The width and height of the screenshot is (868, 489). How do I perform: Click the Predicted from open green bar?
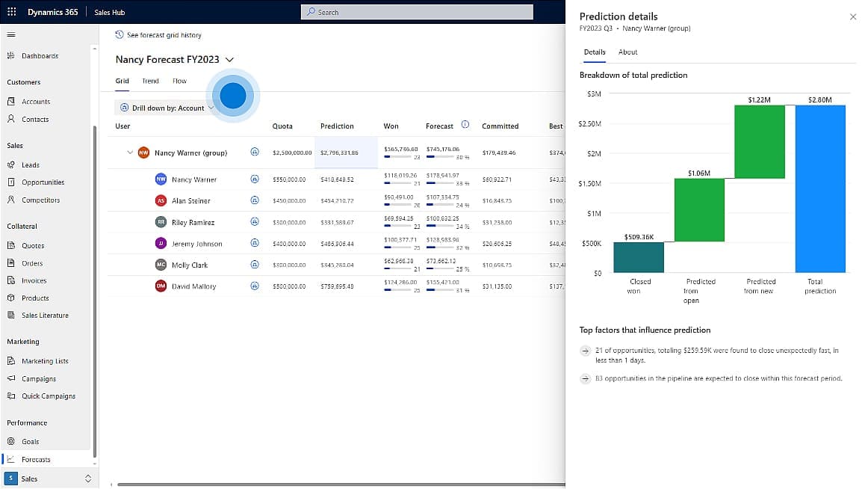(699, 210)
